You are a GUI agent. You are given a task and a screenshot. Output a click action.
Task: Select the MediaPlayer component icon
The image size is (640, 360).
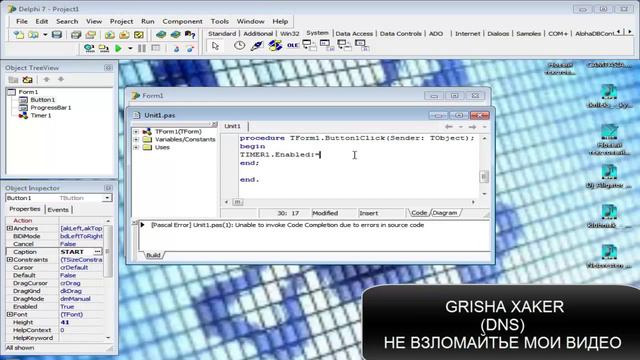(x=275, y=46)
